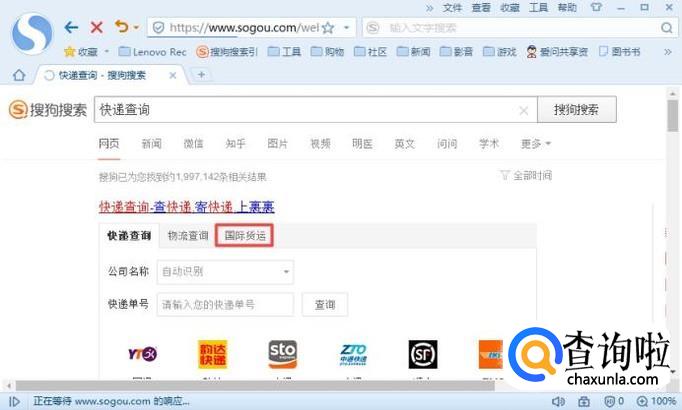This screenshot has height=410, width=682.
Task: Clear the search query with X
Action: (x=524, y=110)
